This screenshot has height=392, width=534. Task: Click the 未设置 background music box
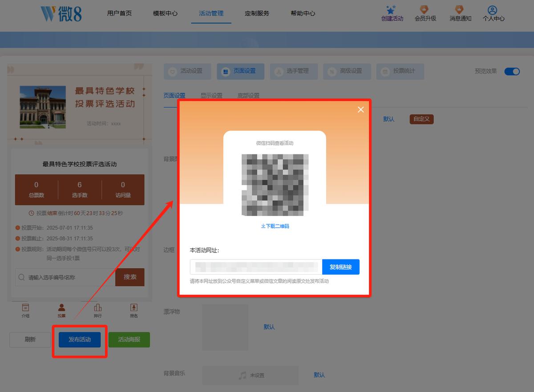click(x=250, y=376)
